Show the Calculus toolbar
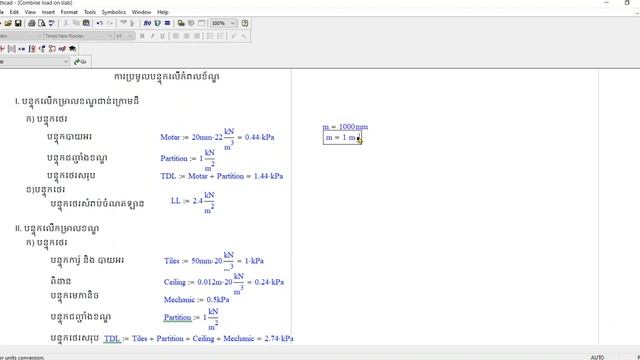 32,49
